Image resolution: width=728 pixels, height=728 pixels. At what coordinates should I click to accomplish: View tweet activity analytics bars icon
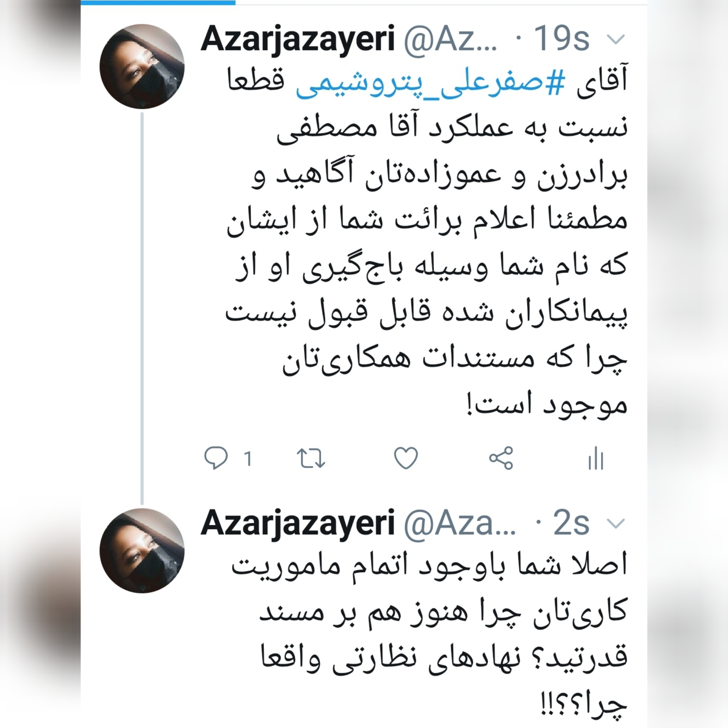point(596,458)
